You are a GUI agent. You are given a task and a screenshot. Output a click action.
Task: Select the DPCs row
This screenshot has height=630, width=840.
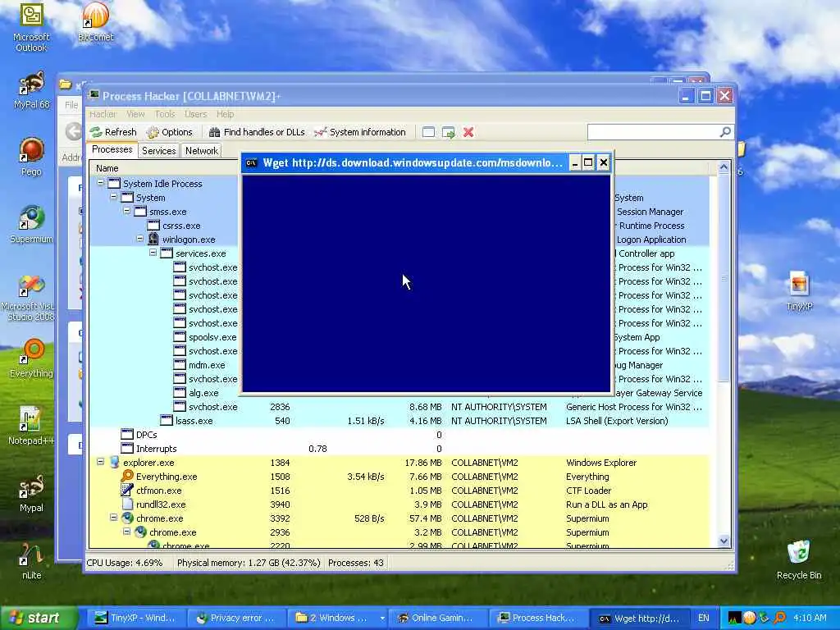coord(399,435)
